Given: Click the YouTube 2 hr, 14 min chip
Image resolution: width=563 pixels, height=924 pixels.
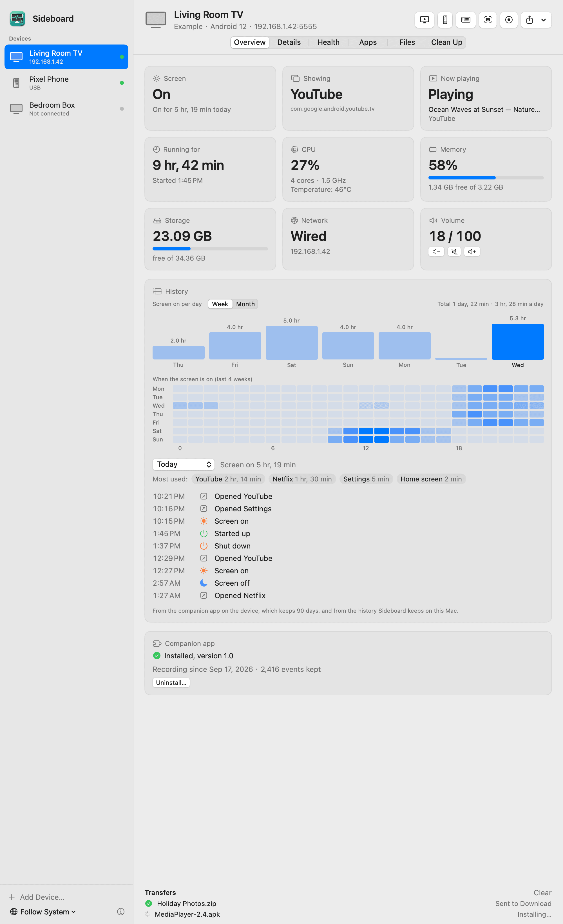Looking at the screenshot, I should click(228, 479).
